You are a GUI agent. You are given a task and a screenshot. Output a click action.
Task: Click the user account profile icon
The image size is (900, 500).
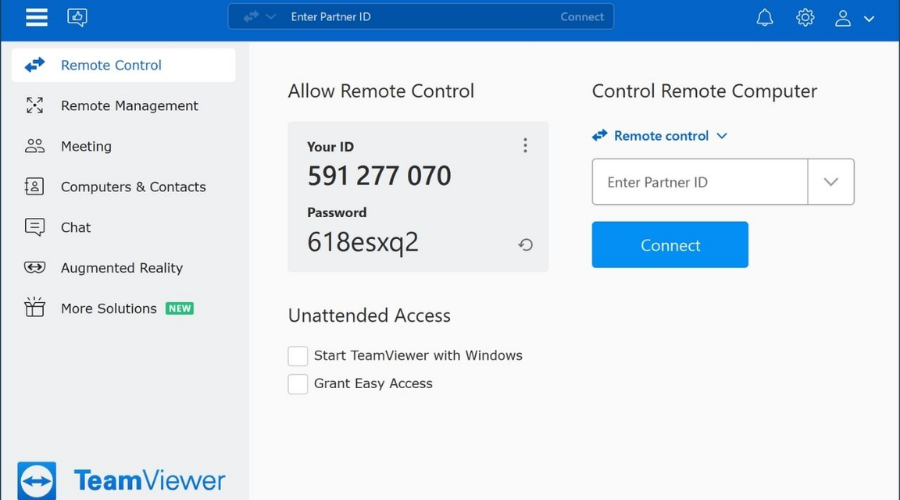coord(843,18)
